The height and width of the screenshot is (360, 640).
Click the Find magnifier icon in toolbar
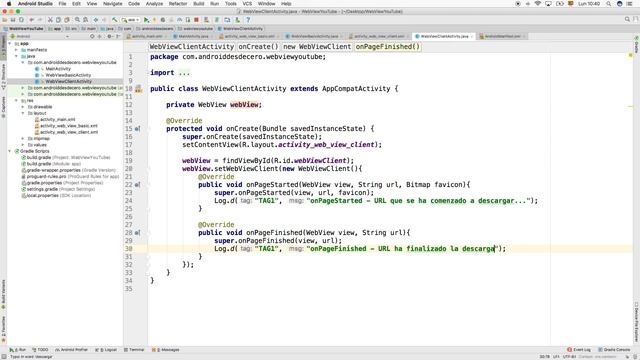(77, 20)
